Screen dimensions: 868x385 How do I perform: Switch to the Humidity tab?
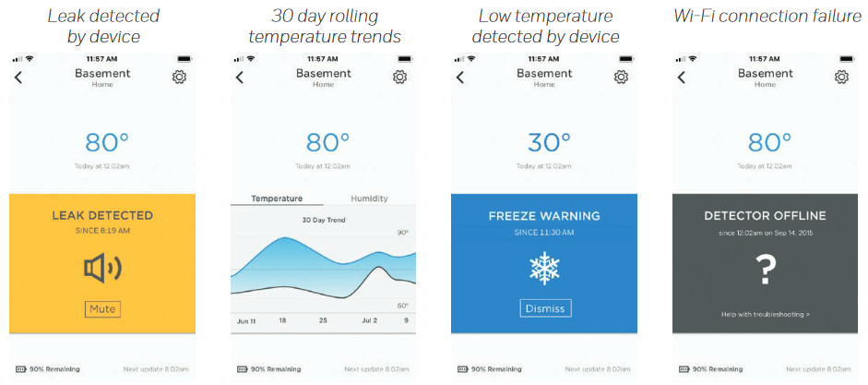pyautogui.click(x=369, y=199)
